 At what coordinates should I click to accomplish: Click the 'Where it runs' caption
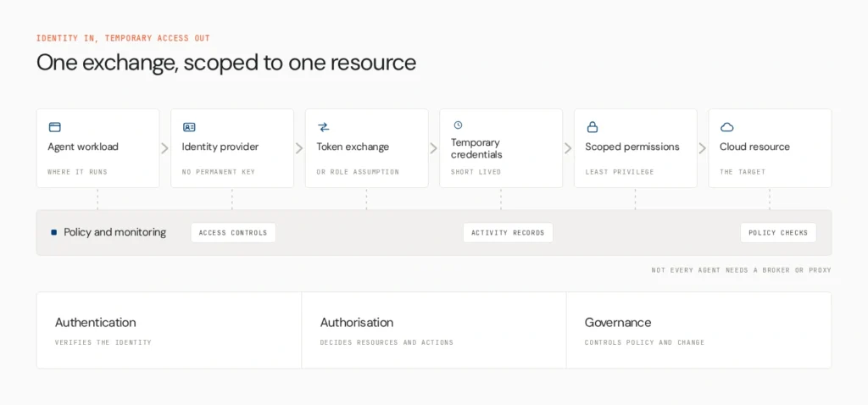pos(77,172)
